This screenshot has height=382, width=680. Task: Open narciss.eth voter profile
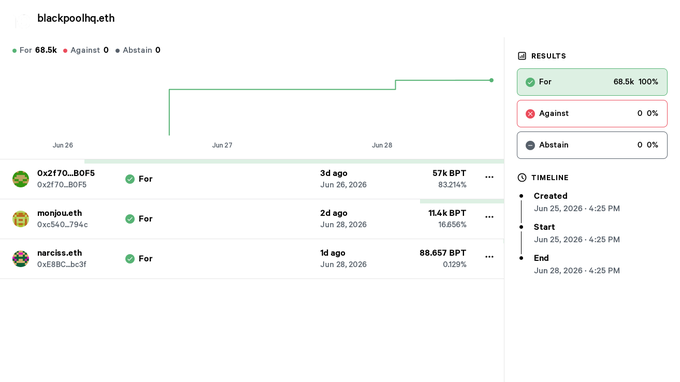[59, 253]
